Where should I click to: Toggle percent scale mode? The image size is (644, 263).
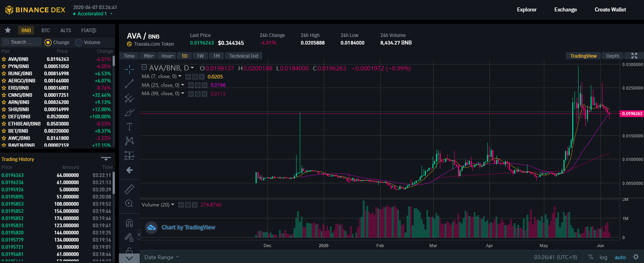(591, 257)
